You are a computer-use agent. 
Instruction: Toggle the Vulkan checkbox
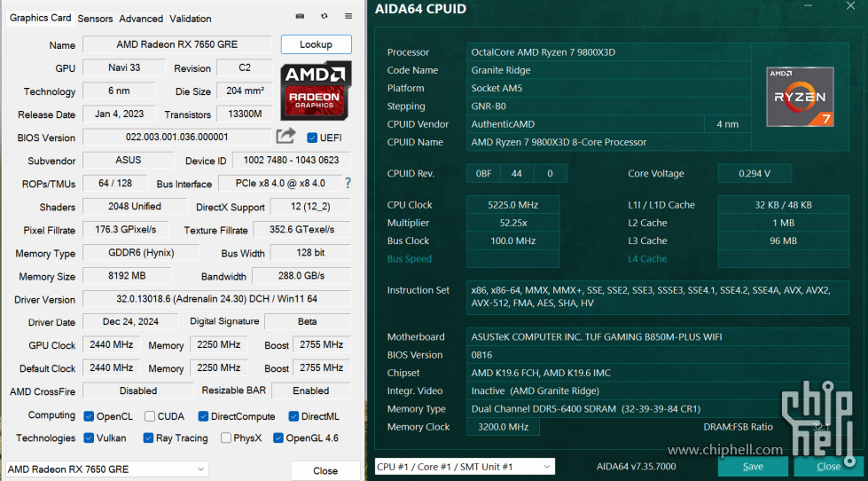pos(88,438)
